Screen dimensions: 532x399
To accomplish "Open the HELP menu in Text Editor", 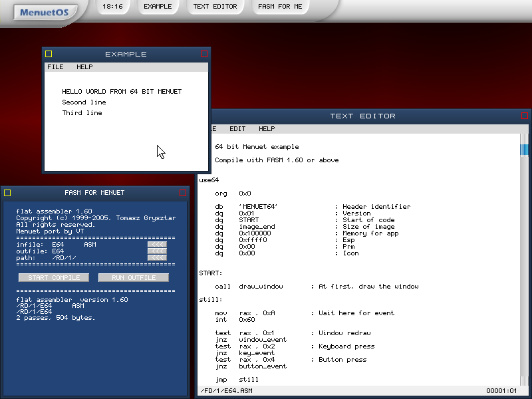I will tap(267, 128).
